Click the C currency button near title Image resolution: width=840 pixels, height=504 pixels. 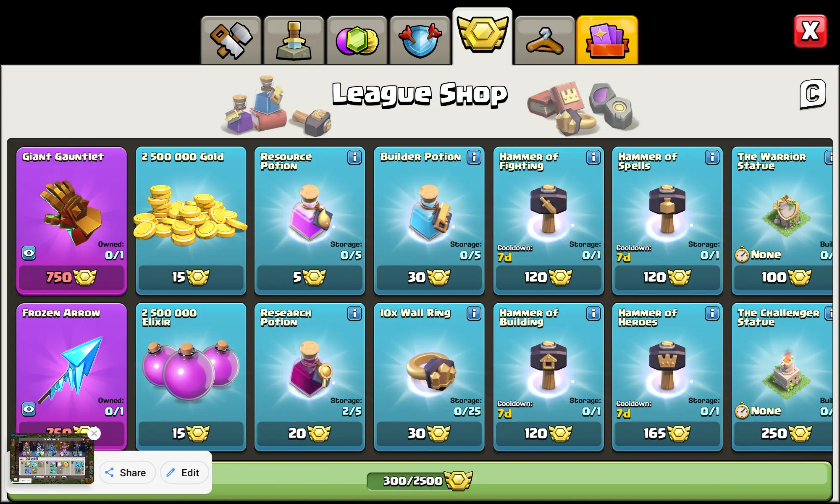tap(813, 94)
